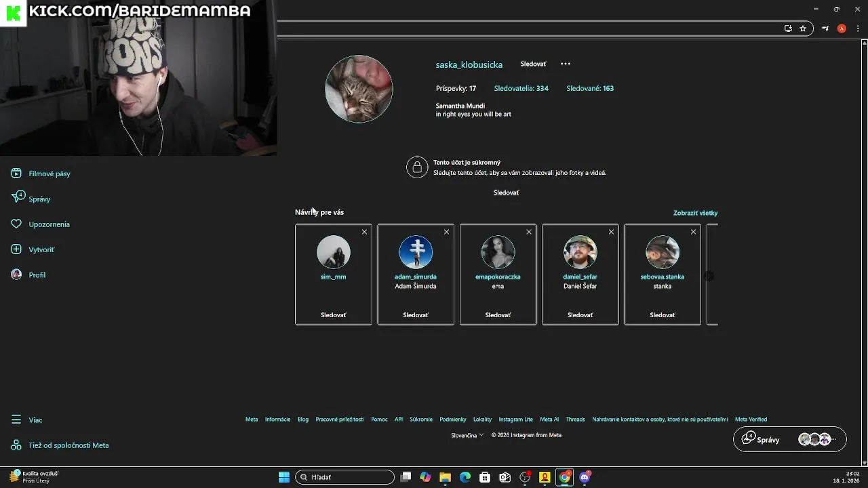The height and width of the screenshot is (488, 868).
Task: Click Zobraziť všetky suggestions link
Action: pyautogui.click(x=695, y=213)
